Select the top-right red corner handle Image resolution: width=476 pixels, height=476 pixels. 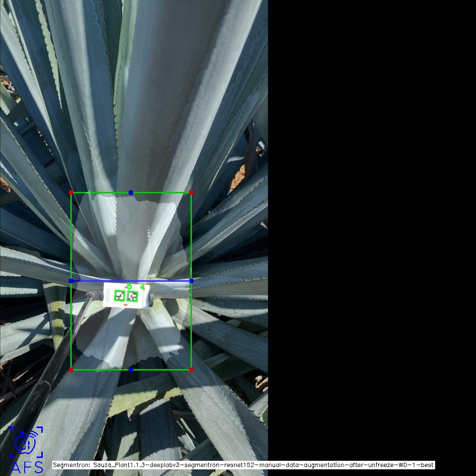[191, 192]
